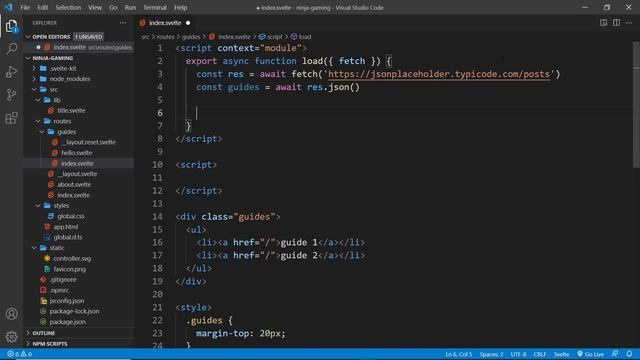Click CRLF end of line setting

[x=540, y=354]
